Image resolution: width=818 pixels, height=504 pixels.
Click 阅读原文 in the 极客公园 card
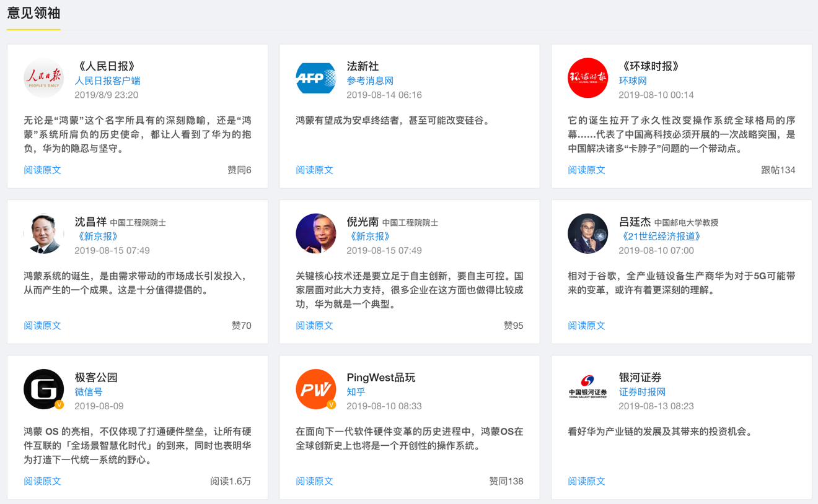tap(42, 480)
